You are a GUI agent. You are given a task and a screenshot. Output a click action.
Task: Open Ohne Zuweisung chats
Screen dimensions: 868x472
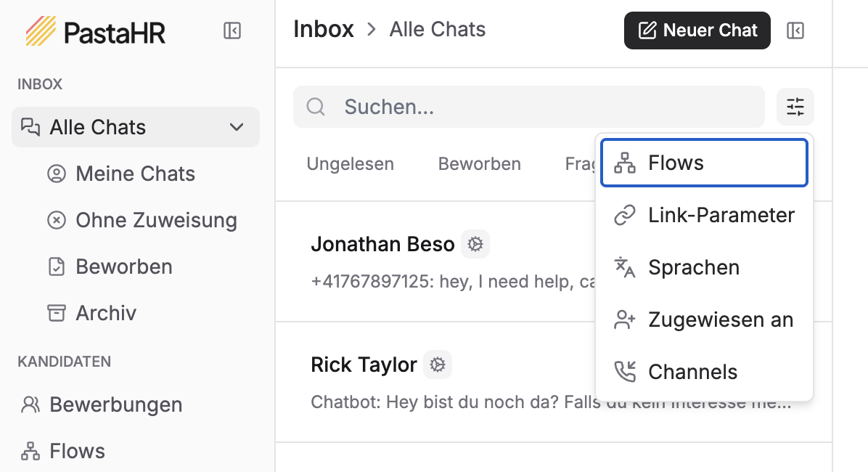coord(156,220)
